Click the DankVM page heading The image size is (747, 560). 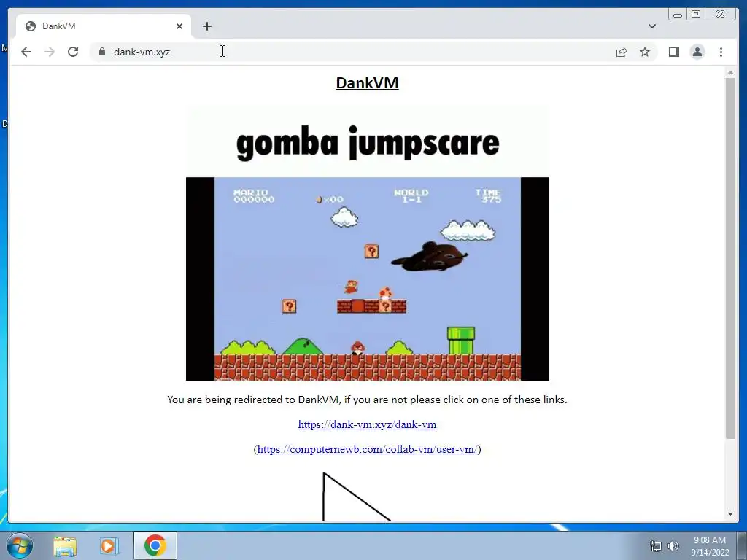pos(367,82)
